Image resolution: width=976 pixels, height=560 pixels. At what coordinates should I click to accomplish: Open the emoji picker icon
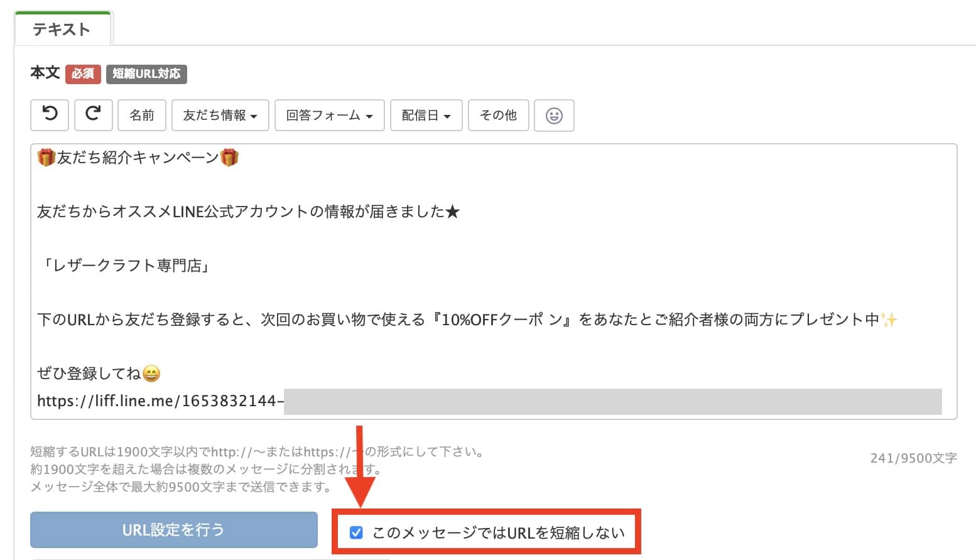click(x=553, y=116)
